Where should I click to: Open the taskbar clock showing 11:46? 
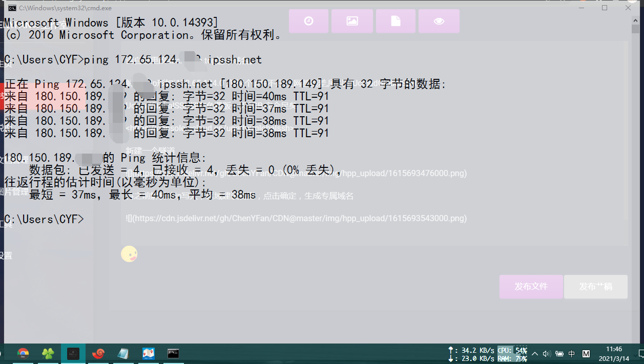click(x=613, y=353)
